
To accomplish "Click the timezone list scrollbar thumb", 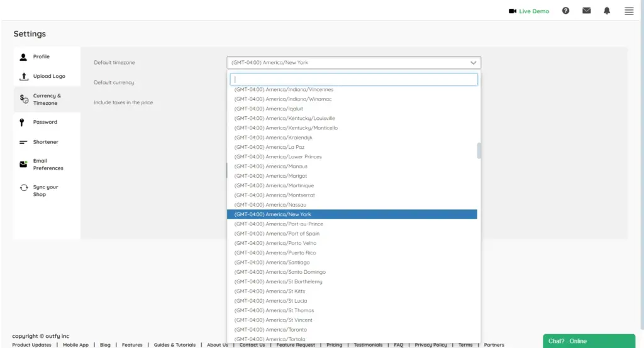I will (x=479, y=151).
